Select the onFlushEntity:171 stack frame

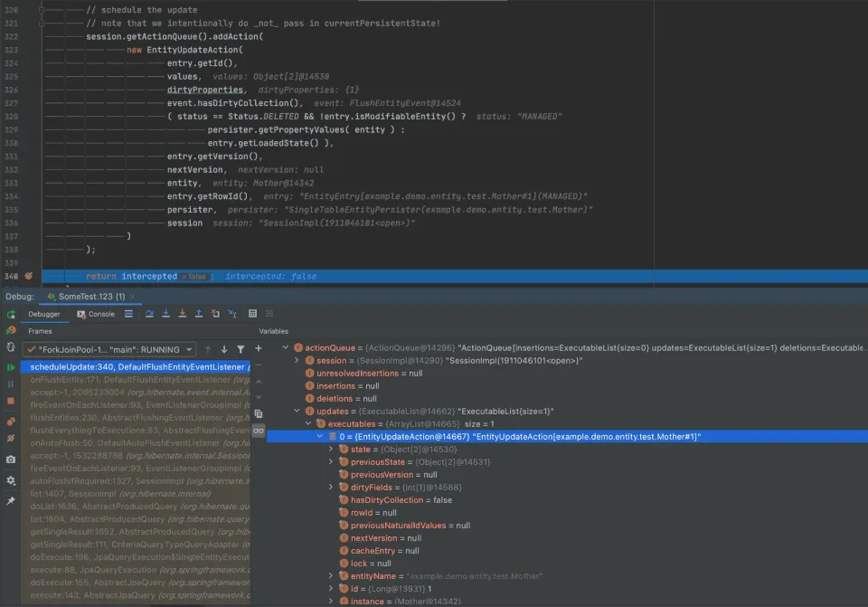coord(136,380)
